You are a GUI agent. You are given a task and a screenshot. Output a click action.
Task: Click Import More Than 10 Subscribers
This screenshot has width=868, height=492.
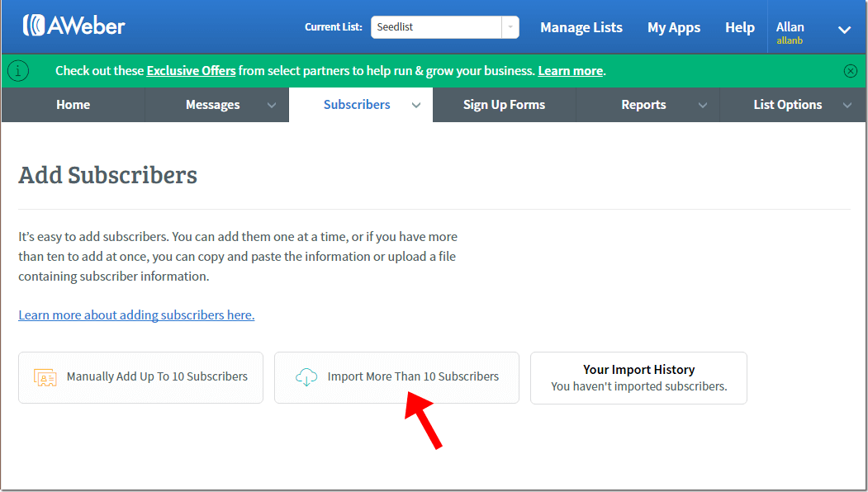[396, 376]
